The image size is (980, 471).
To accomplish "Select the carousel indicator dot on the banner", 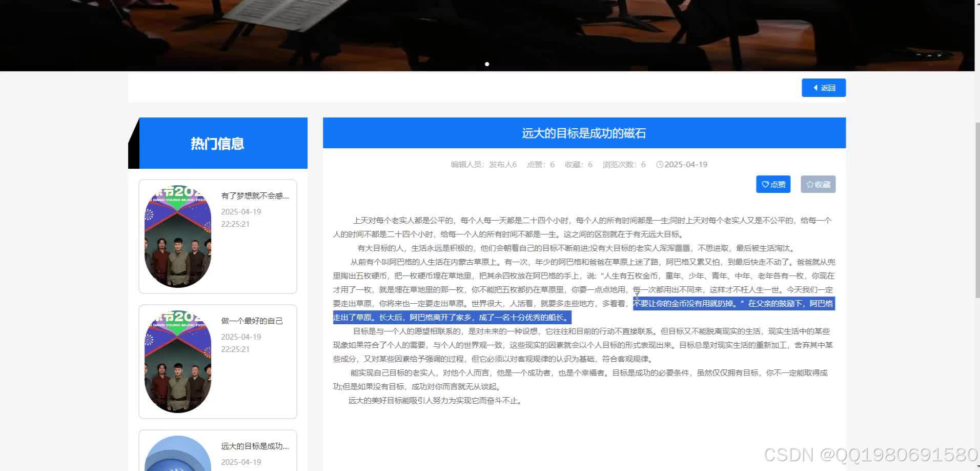I will (x=487, y=64).
